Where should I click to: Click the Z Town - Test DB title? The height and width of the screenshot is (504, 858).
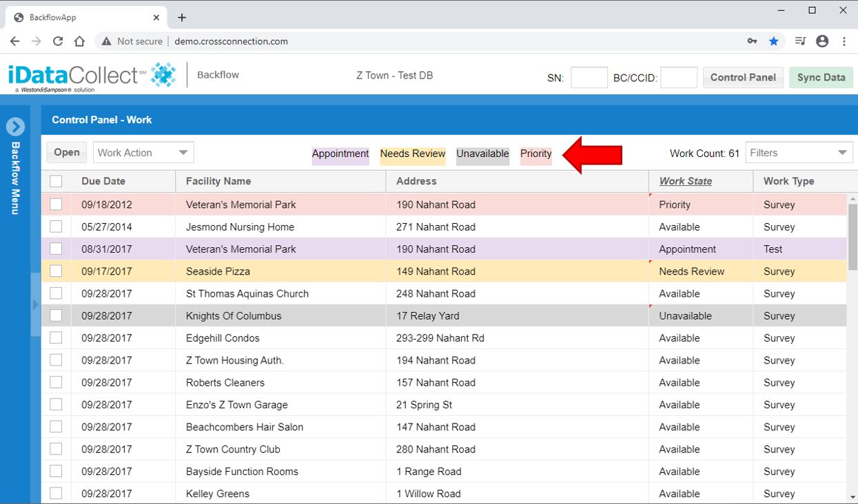click(395, 75)
